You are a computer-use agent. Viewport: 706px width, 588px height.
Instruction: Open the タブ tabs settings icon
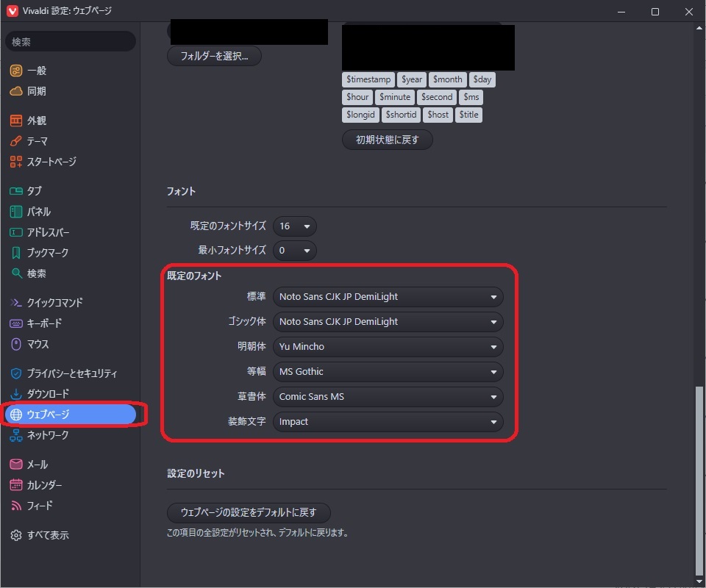click(x=16, y=191)
